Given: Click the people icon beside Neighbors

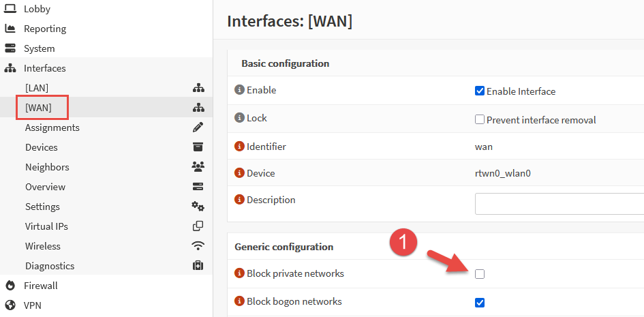Looking at the screenshot, I should point(198,167).
